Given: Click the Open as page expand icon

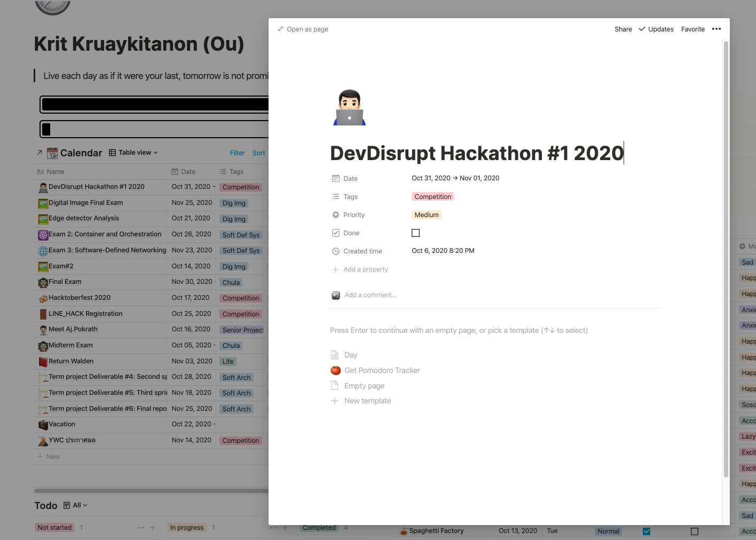Looking at the screenshot, I should coord(280,29).
